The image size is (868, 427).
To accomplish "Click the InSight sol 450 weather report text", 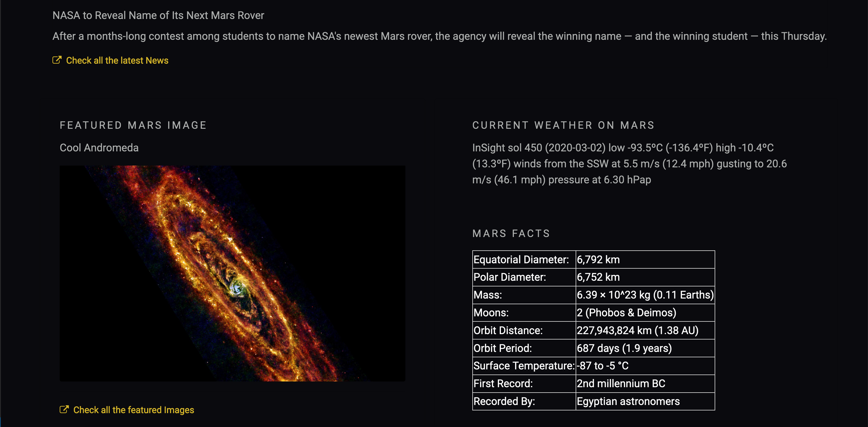I will pyautogui.click(x=629, y=164).
